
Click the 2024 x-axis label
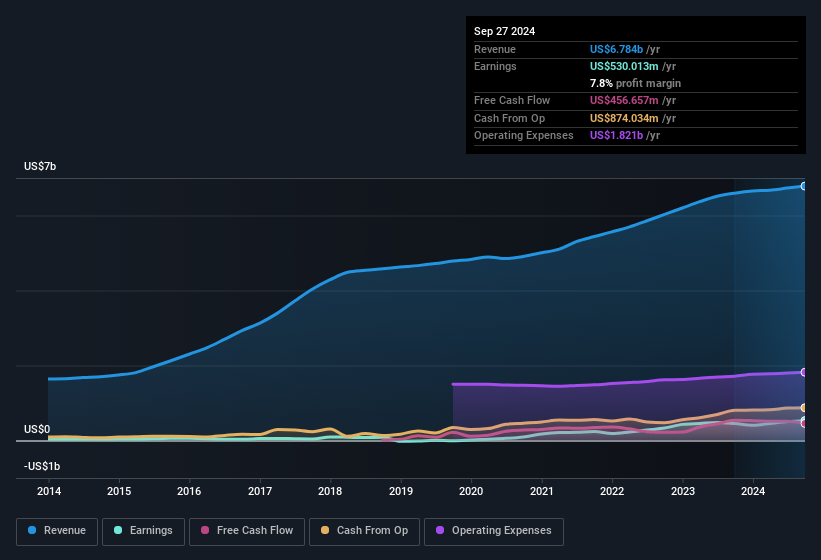tap(753, 491)
